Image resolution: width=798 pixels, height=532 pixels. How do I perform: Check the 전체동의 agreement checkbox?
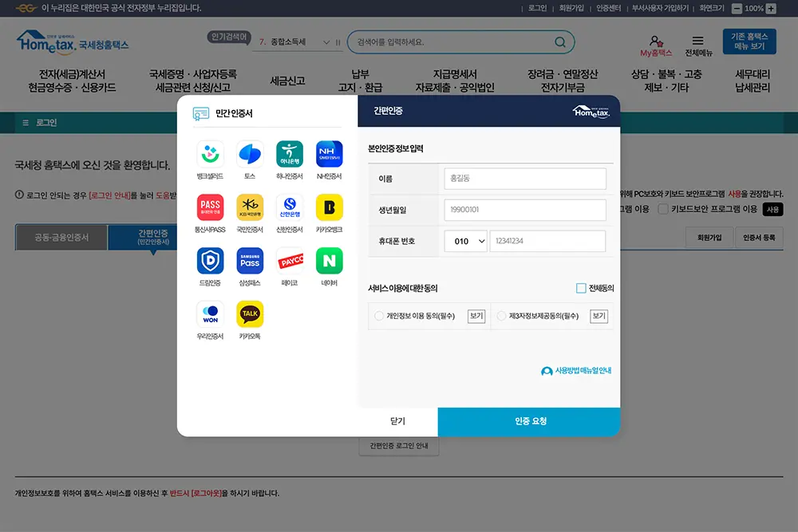583,287
